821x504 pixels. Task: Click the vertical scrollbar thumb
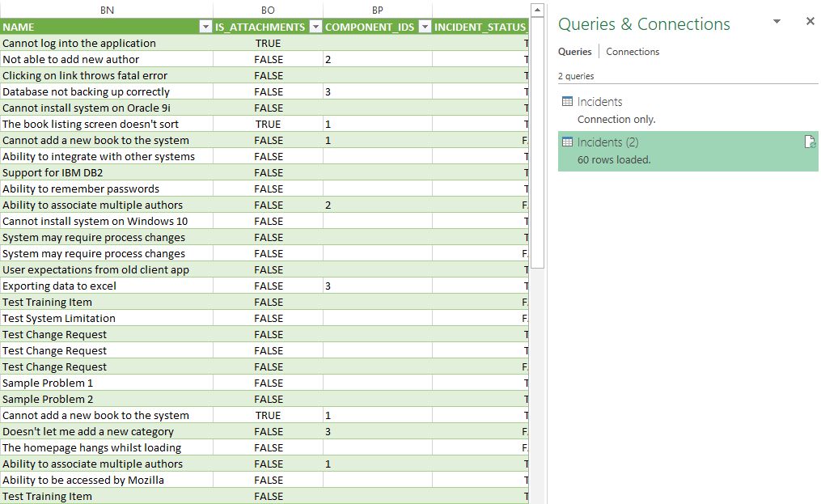(x=538, y=146)
